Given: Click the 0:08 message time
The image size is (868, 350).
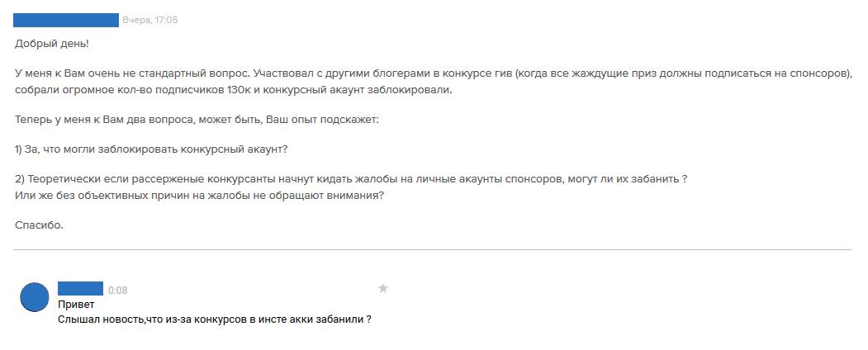Looking at the screenshot, I should point(118,291).
